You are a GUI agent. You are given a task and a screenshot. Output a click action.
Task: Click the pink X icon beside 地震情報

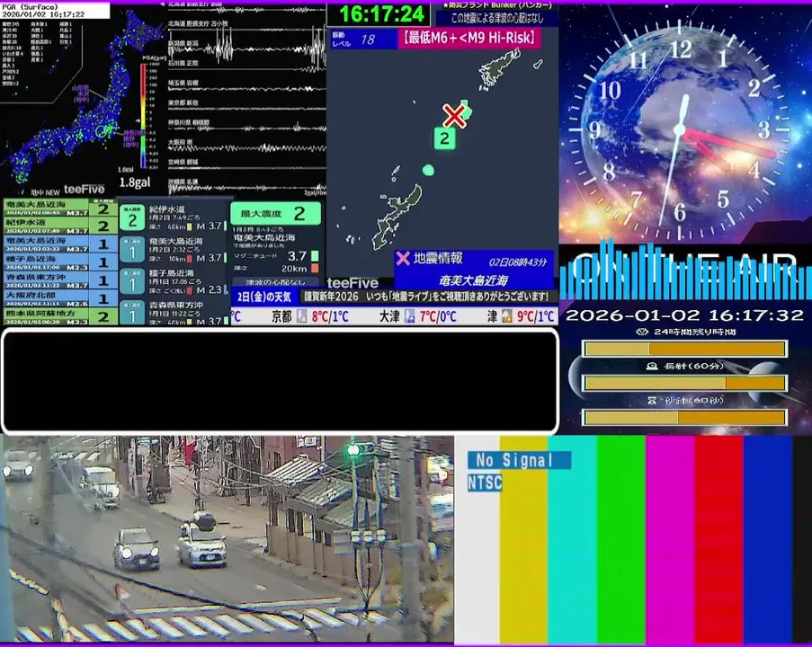(x=403, y=258)
